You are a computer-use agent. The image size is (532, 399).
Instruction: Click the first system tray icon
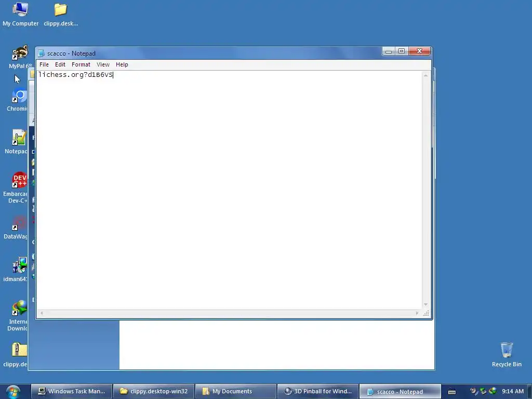[474, 391]
